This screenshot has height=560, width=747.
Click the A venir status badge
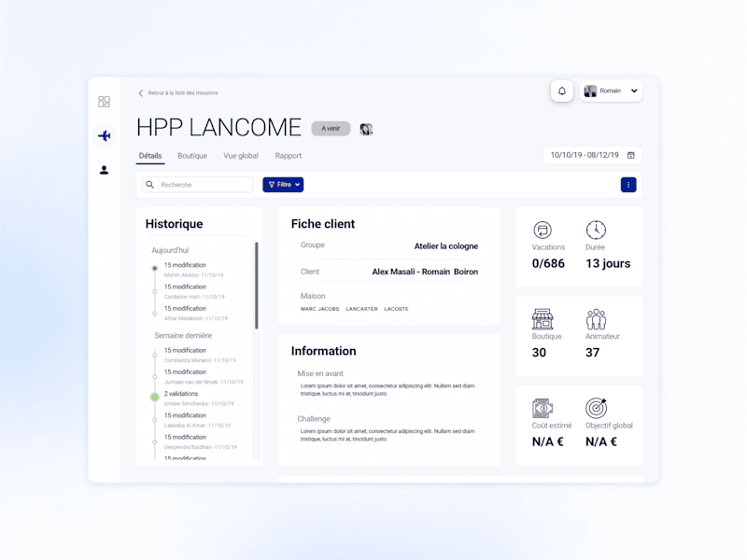coord(331,129)
